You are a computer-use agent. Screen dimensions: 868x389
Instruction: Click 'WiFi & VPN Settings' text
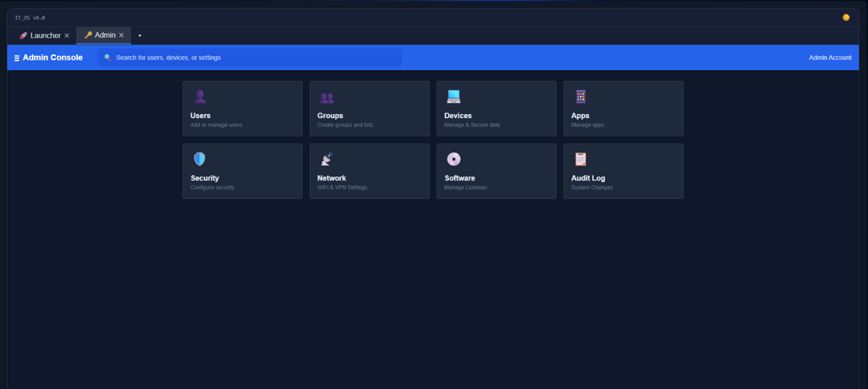coord(342,187)
